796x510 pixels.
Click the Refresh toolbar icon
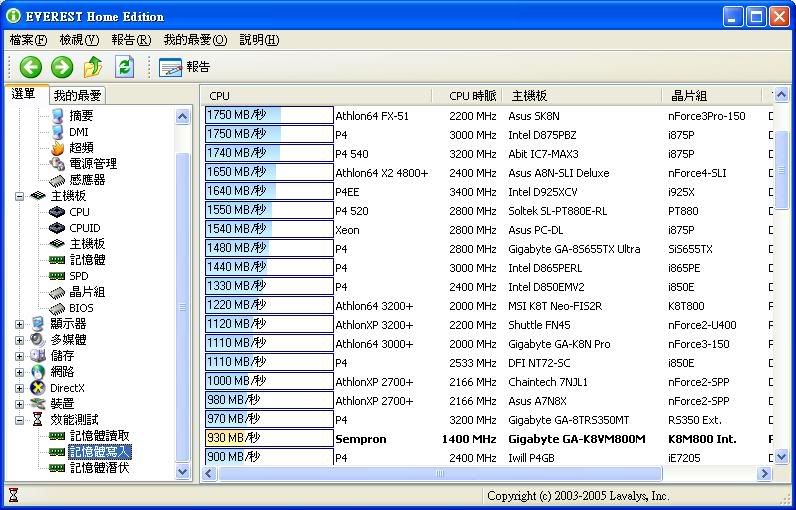pos(124,66)
